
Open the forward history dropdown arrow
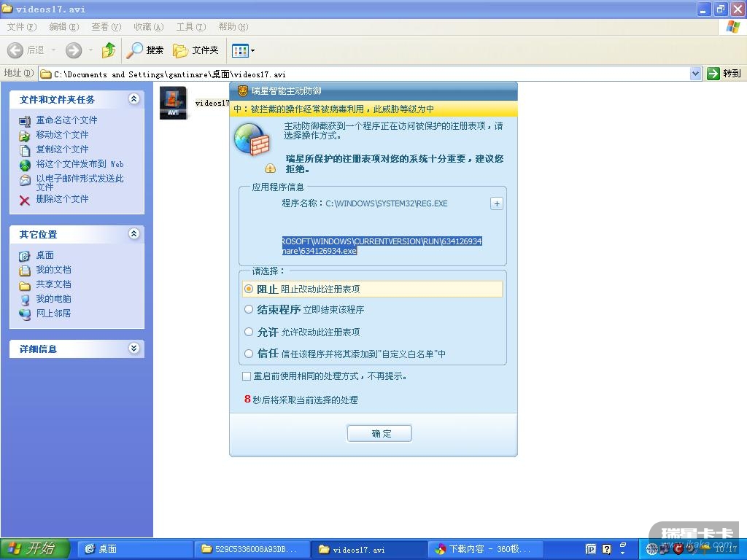[x=90, y=50]
